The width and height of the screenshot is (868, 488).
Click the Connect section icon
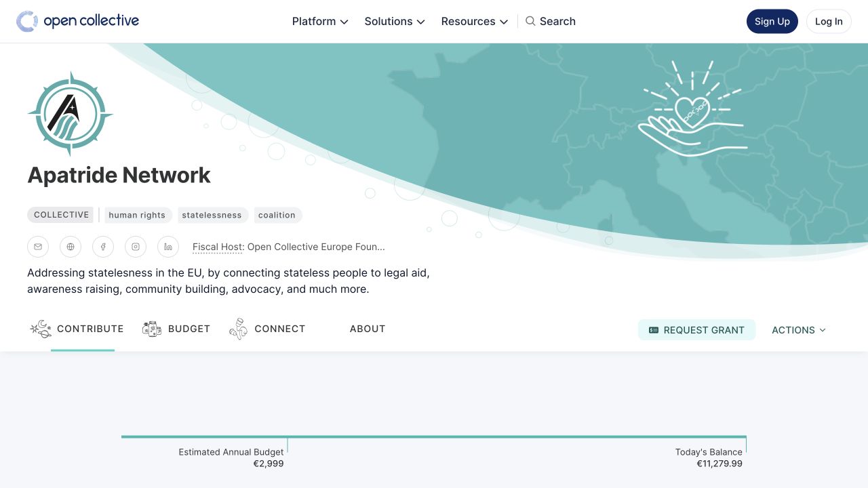pyautogui.click(x=238, y=329)
